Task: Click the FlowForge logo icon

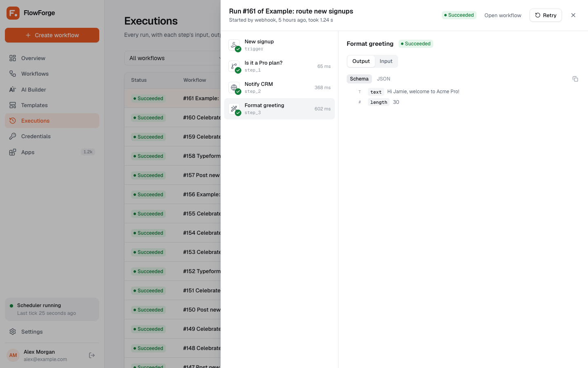Action: 13,13
